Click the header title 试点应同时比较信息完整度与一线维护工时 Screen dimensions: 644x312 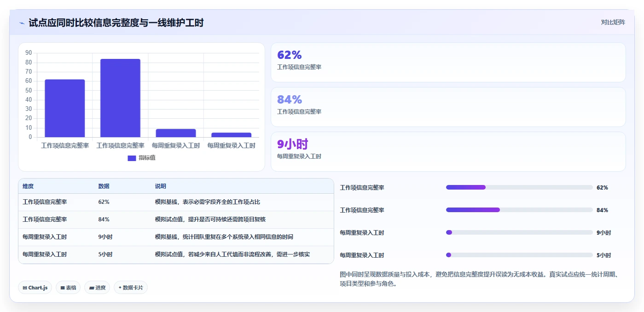(x=116, y=23)
